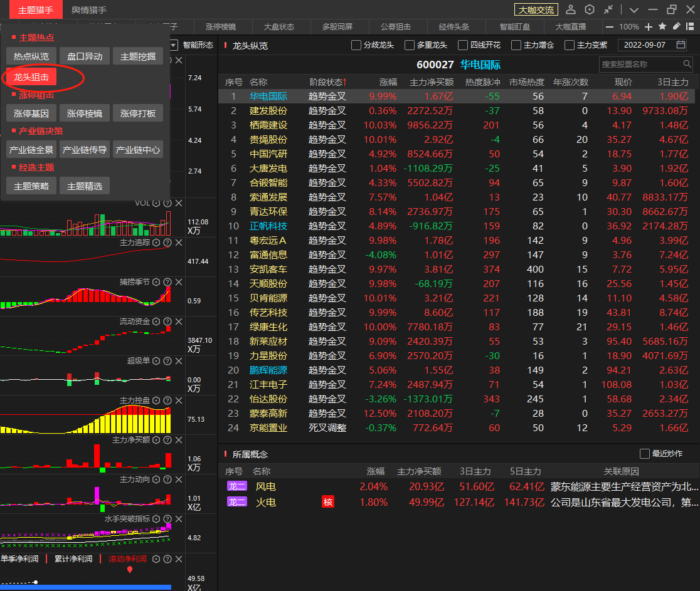Enable the 多重龙头 checkbox
Screen dimensions: 700x591
click(x=410, y=45)
